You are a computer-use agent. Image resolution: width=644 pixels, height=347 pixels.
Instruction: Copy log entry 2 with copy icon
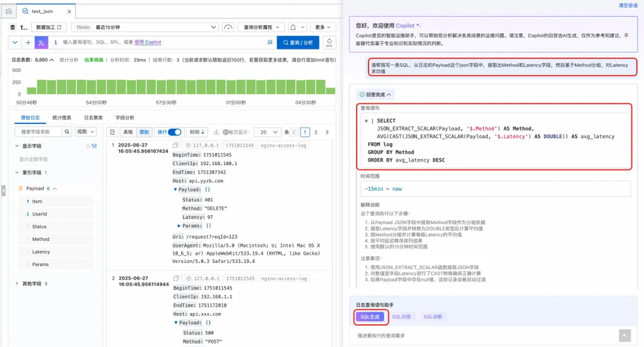[x=176, y=278]
